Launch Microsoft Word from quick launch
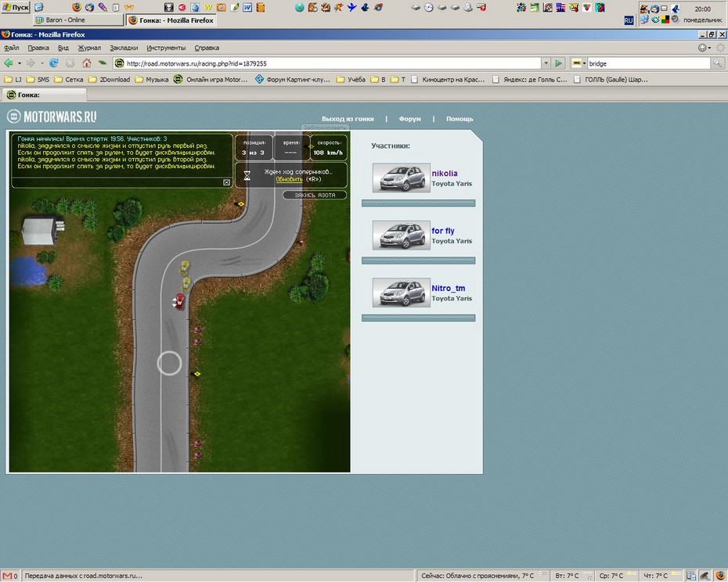This screenshot has height=582, width=728. [x=247, y=7]
